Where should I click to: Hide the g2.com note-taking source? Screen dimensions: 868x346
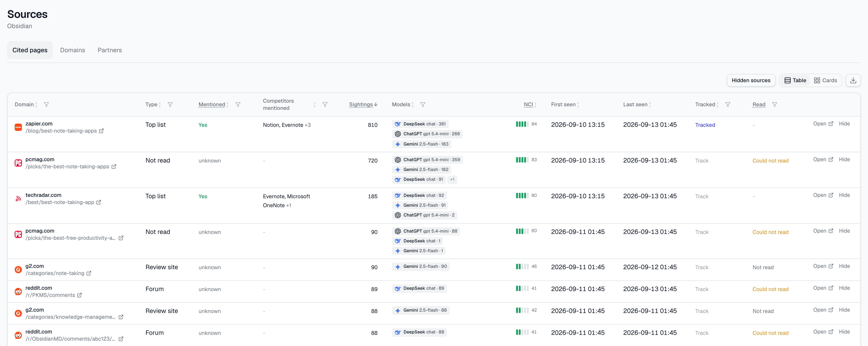click(x=844, y=266)
